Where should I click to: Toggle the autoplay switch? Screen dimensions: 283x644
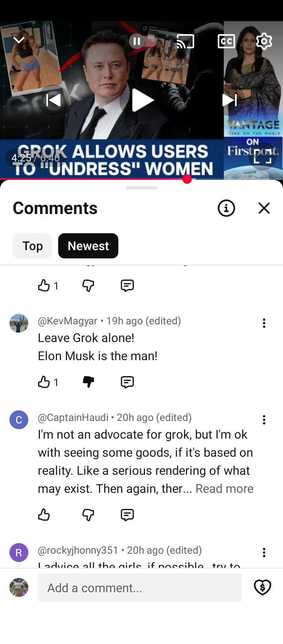pos(142,41)
